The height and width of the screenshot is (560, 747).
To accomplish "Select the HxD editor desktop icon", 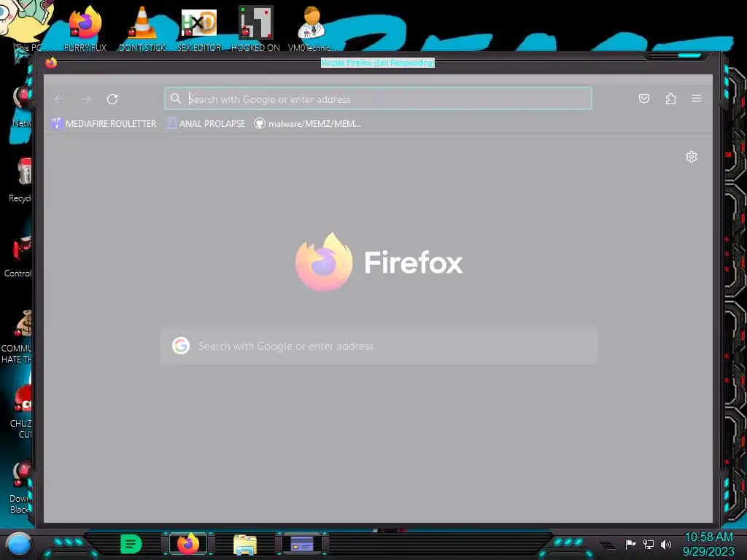I will (199, 29).
